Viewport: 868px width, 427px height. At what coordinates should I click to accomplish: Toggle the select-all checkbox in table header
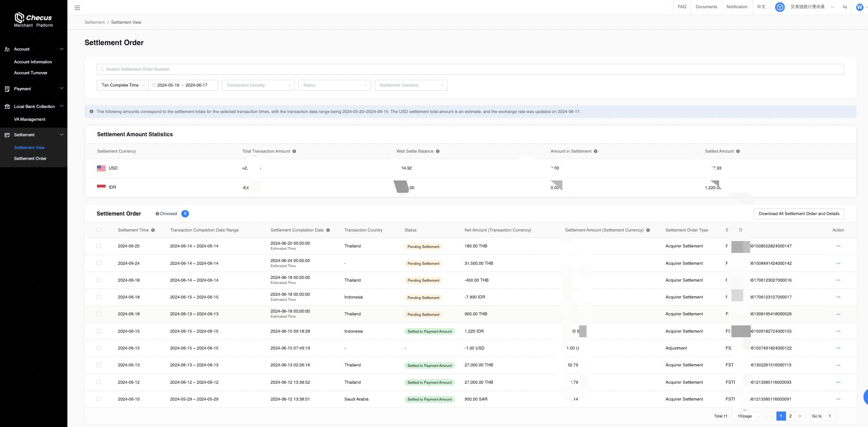click(99, 230)
